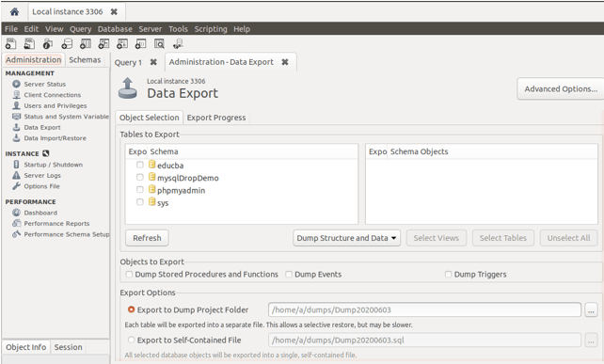Screen dimensions: 604x364
Task: Click the Advanced Options button
Action: (x=561, y=89)
